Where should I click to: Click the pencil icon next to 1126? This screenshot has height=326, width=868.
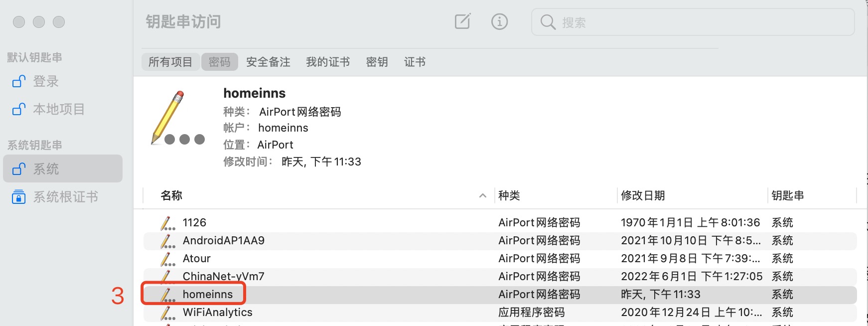pyautogui.click(x=168, y=223)
